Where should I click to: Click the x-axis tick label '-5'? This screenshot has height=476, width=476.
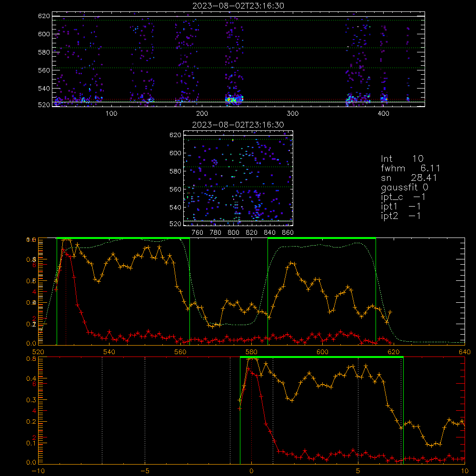(145, 471)
